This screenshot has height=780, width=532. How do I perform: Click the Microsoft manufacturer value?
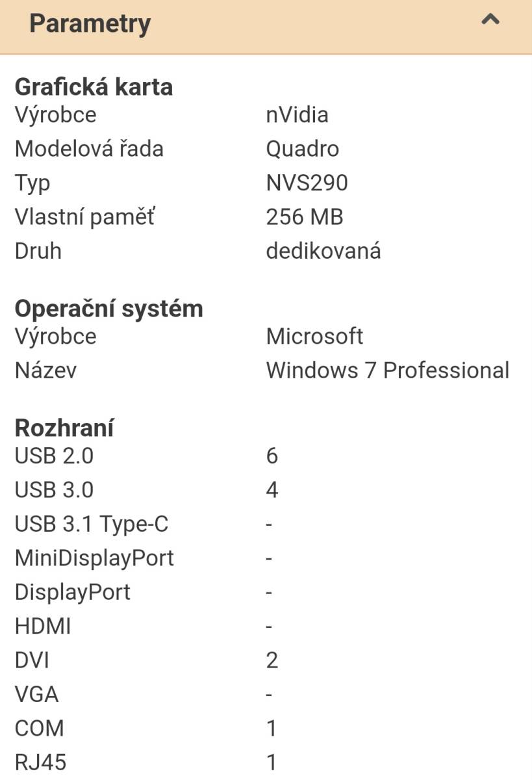click(x=314, y=337)
